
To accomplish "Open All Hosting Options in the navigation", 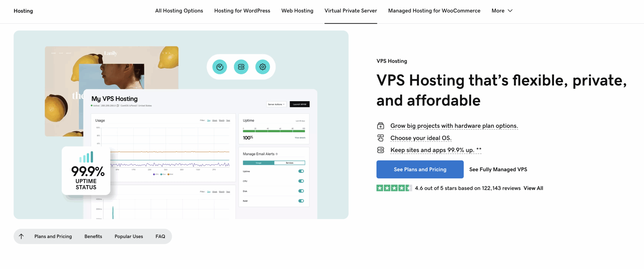I will coord(179,11).
